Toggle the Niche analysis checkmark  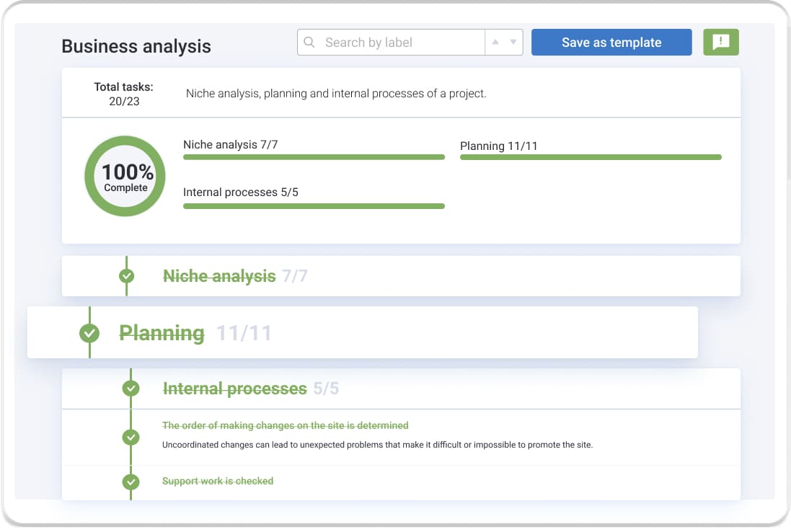(127, 276)
